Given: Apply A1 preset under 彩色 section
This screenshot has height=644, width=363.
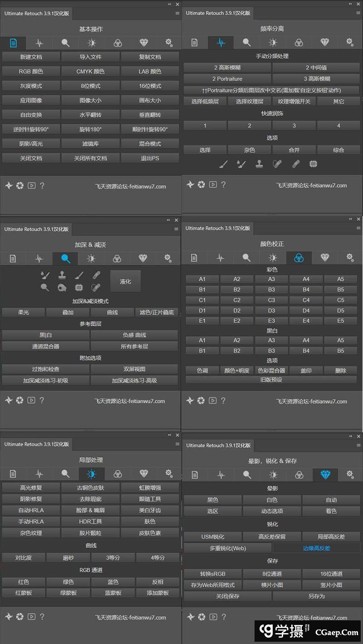Looking at the screenshot, I should (x=202, y=279).
